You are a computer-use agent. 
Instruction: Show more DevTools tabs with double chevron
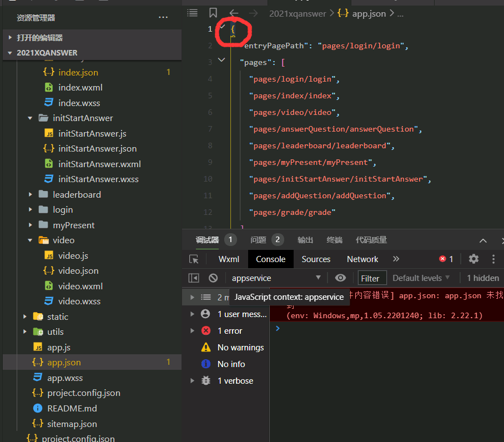[396, 259]
